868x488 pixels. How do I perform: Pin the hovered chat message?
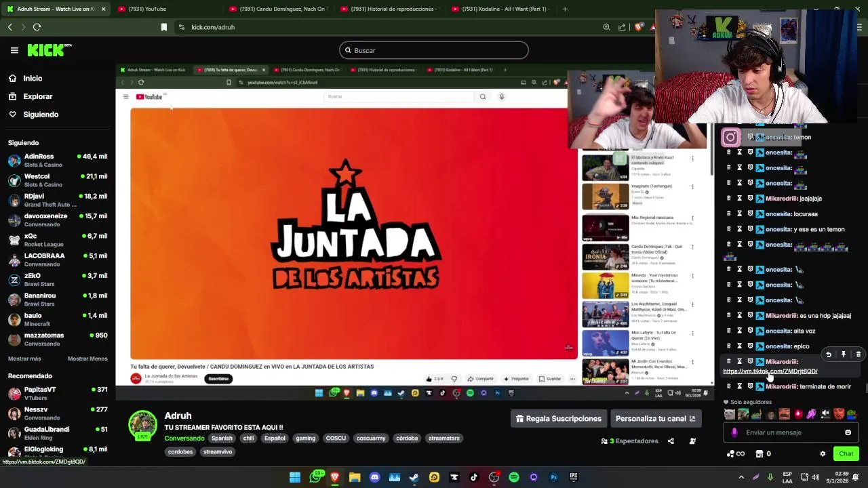point(844,354)
